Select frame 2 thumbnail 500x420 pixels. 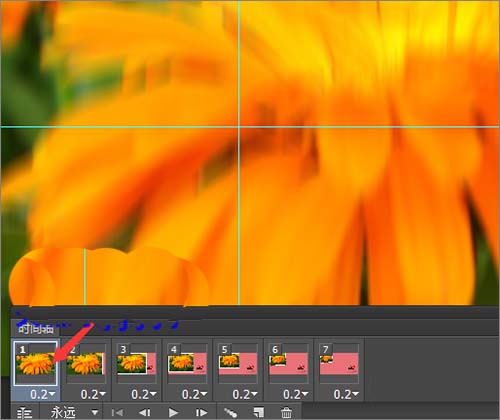[86, 363]
